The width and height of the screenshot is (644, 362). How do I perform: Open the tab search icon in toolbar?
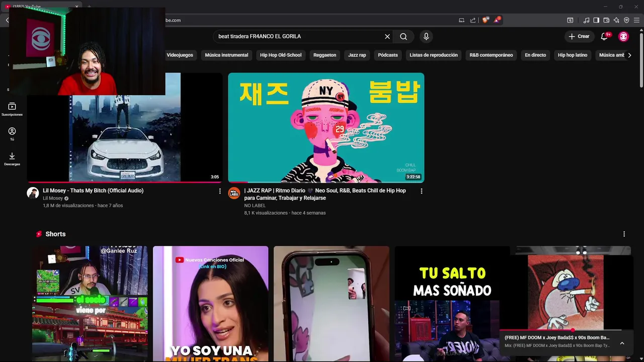point(570,20)
